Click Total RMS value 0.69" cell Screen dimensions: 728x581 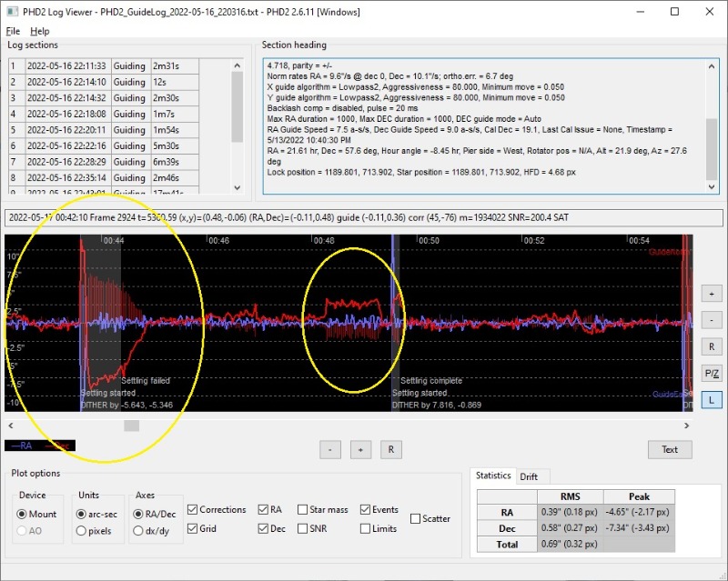pos(571,544)
